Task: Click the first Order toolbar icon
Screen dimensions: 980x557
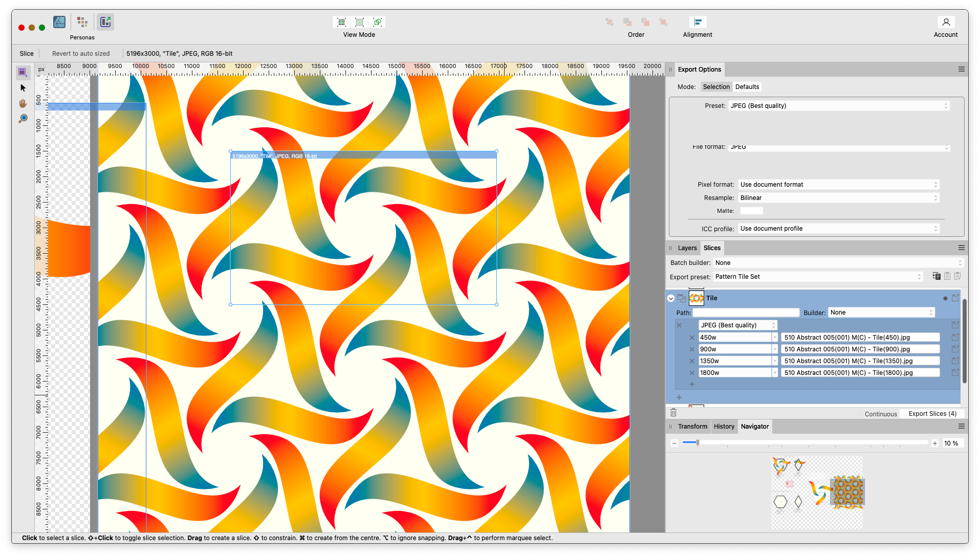Action: point(609,22)
